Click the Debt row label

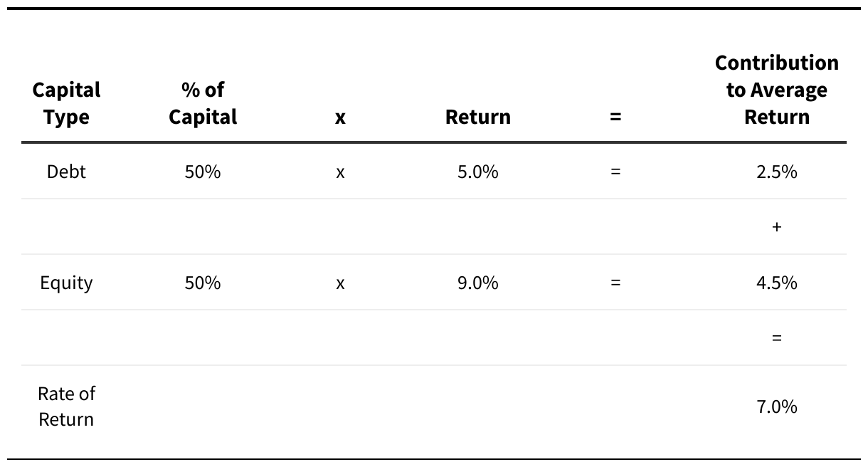click(x=66, y=172)
